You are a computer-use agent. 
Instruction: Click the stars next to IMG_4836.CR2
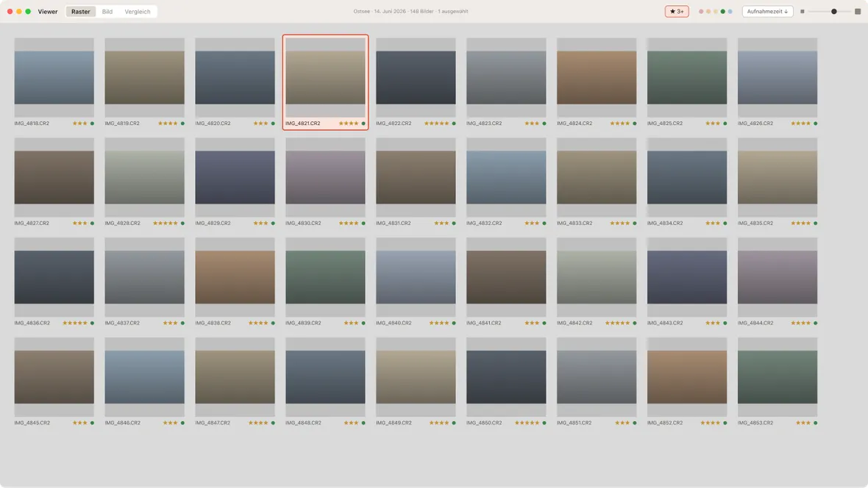click(75, 323)
